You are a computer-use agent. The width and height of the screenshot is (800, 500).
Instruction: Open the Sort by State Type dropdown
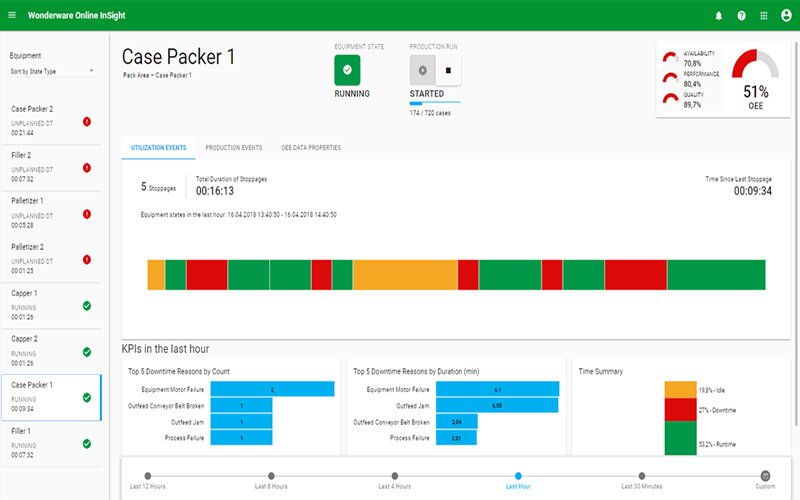click(52, 71)
